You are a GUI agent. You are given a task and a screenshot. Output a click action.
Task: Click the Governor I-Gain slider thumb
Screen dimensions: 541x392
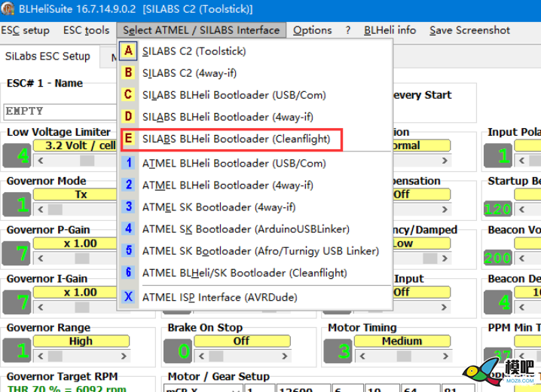[x=82, y=307]
